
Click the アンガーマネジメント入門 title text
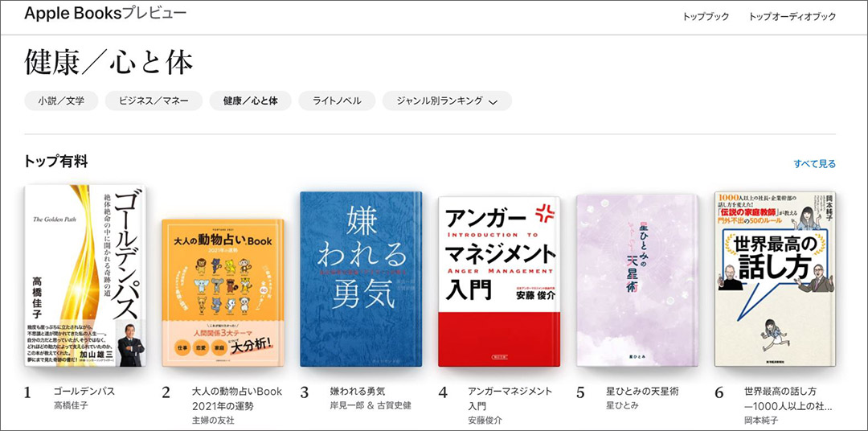point(510,398)
